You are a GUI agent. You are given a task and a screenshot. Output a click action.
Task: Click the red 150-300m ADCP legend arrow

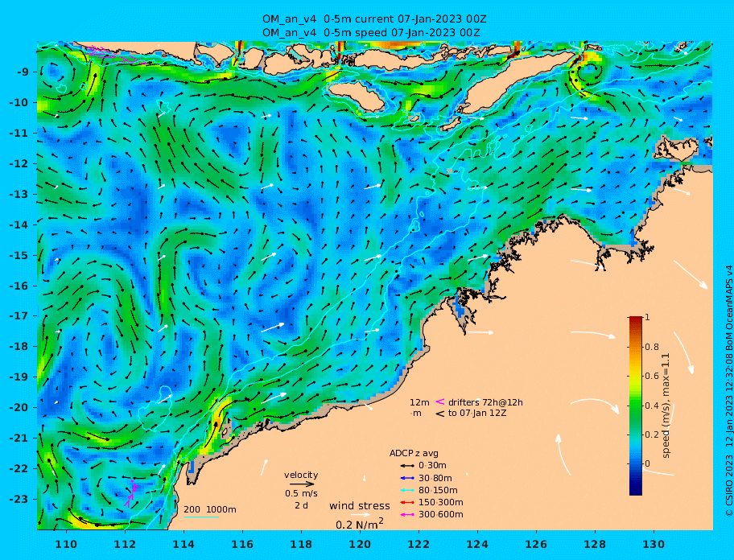pyautogui.click(x=407, y=503)
